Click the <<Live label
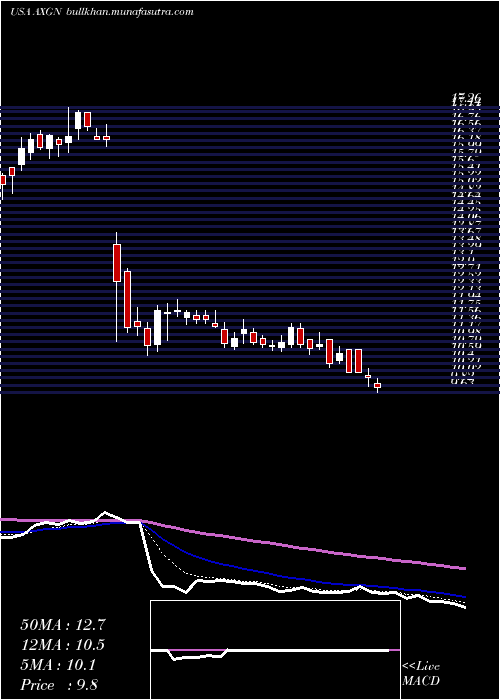 click(x=421, y=667)
